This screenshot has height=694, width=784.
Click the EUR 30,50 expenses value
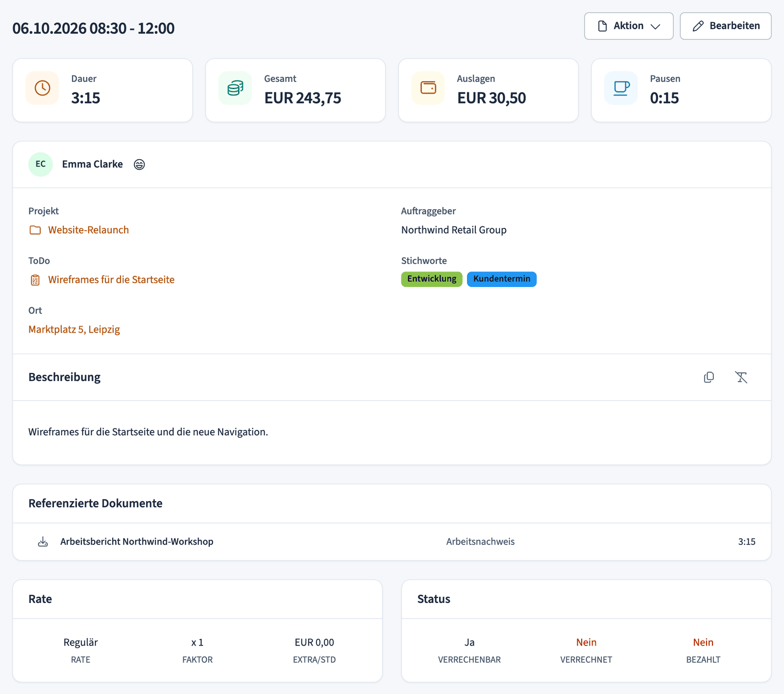click(491, 98)
